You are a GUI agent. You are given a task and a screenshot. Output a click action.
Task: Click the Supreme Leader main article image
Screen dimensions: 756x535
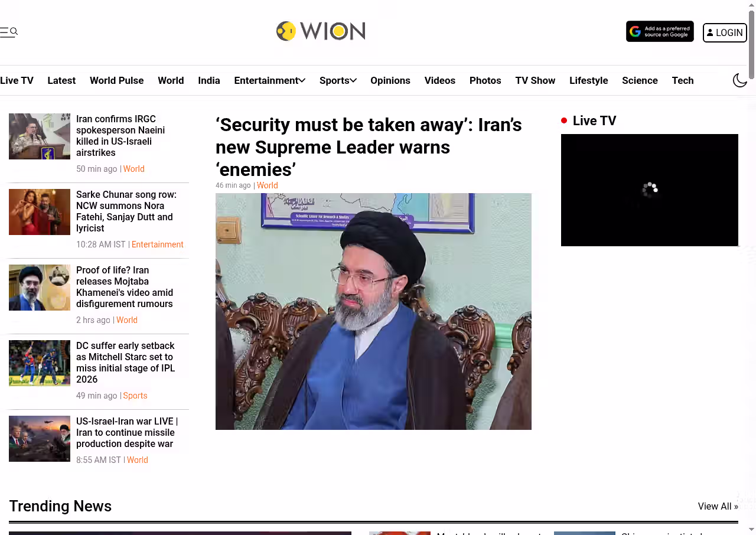(373, 311)
